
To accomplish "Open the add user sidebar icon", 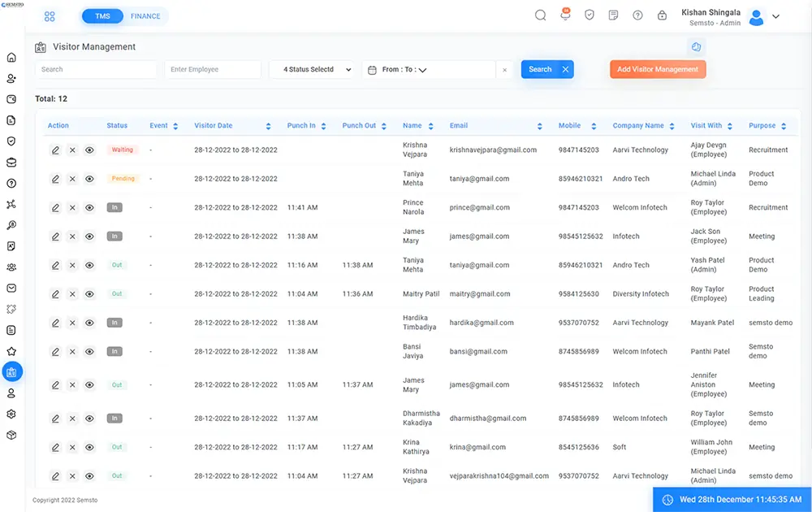I will tap(11, 78).
